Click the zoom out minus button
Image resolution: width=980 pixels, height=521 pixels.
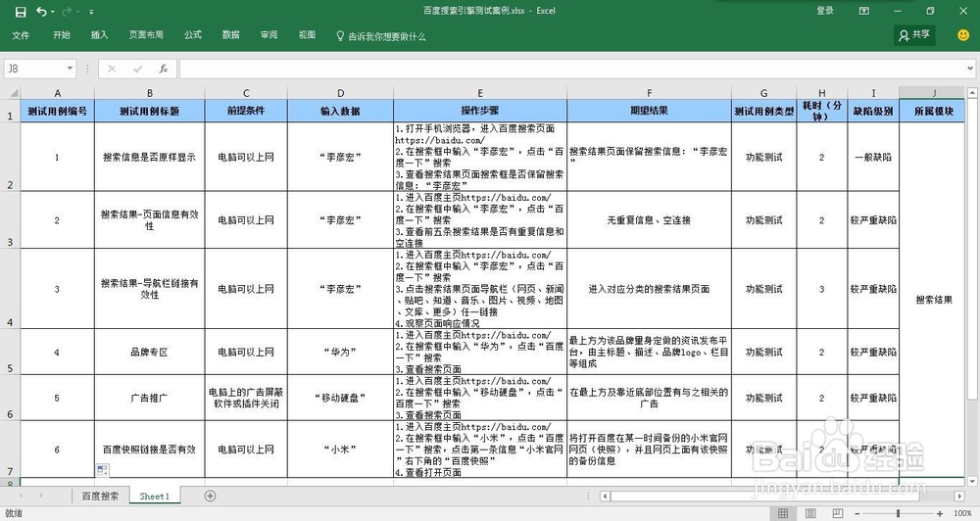857,513
